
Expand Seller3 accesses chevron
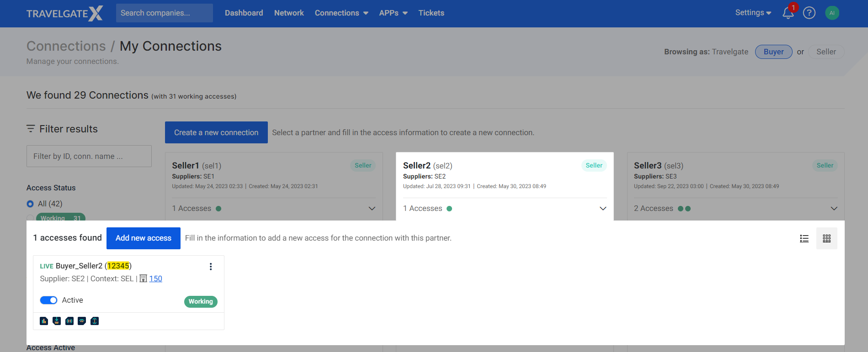834,209
